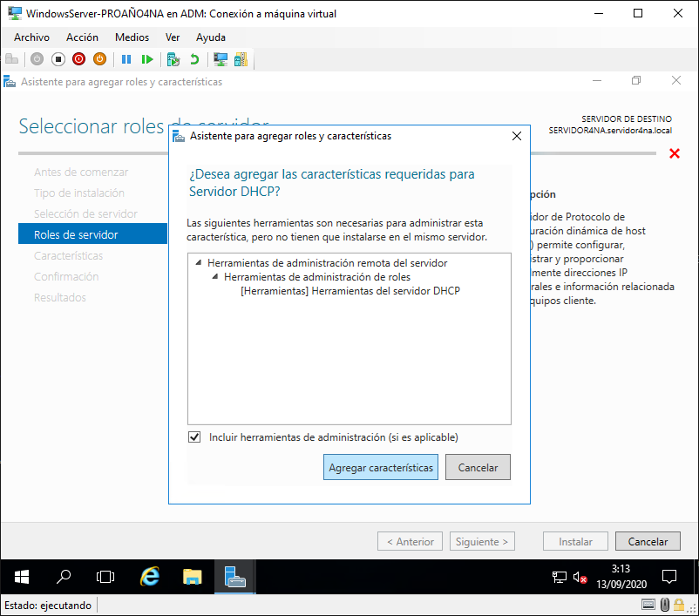Image resolution: width=699 pixels, height=616 pixels.
Task: Click the orange Save state icon
Action: 99,59
